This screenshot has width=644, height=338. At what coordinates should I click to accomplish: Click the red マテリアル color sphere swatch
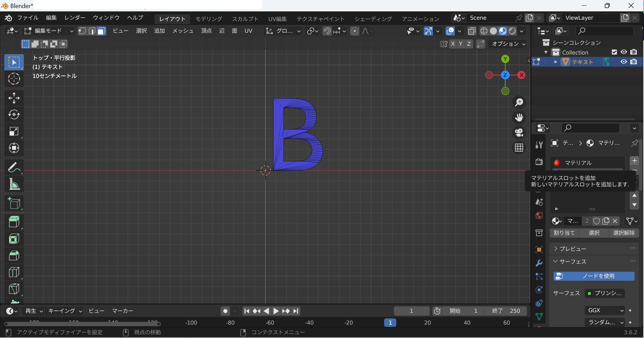pyautogui.click(x=557, y=163)
